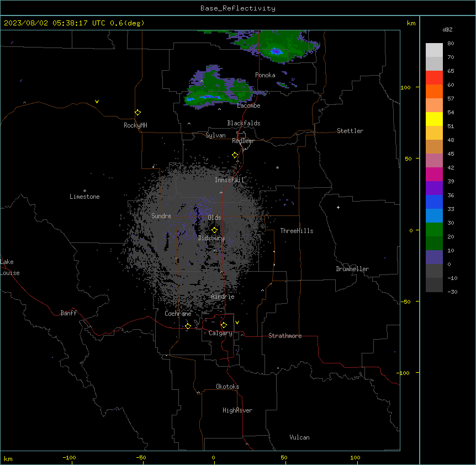Pick the orange 57-60 dBZ legend swatch
This screenshot has height=465, width=476.
[x=434, y=91]
